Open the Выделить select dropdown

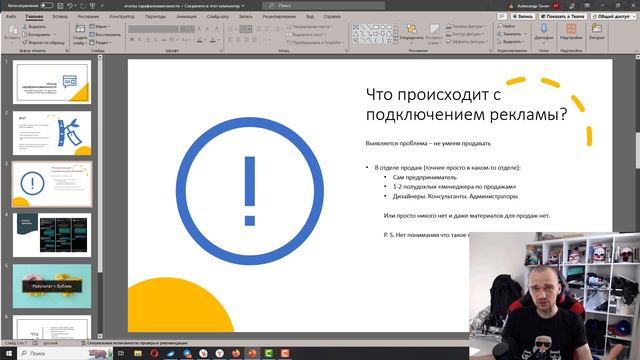pos(511,42)
